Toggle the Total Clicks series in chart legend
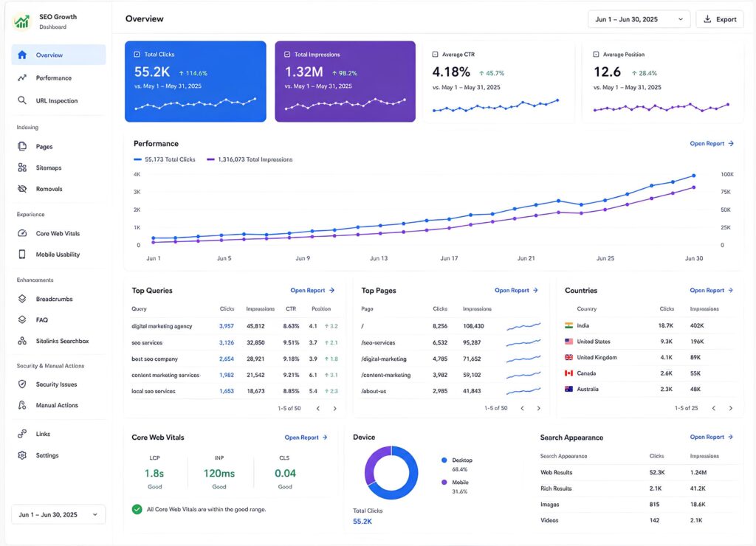The width and height of the screenshot is (756, 546). [x=165, y=159]
